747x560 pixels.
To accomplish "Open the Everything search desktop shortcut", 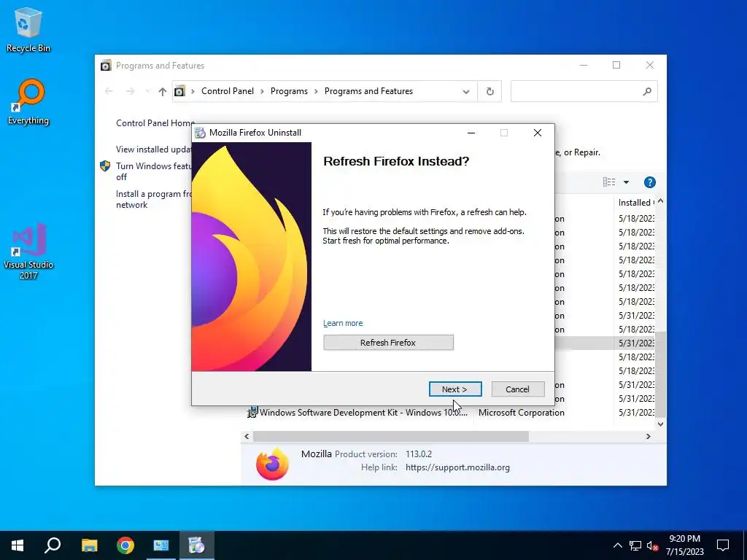I will pos(28,102).
